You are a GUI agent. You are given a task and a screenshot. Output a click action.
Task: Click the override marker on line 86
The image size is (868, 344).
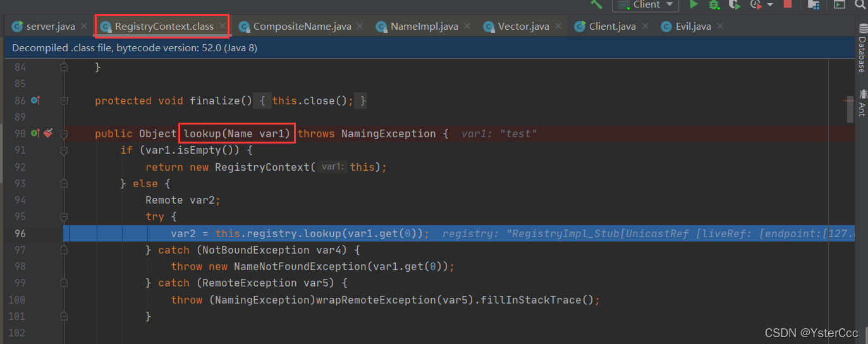[36, 101]
